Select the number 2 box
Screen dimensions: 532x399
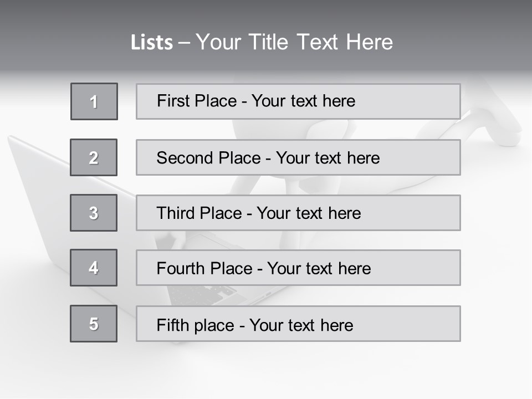[94, 157]
